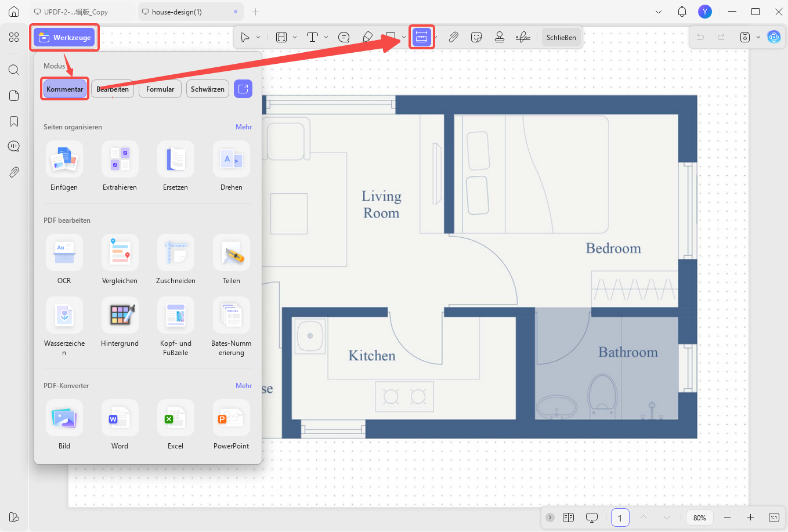
Task: Open the Vergleichen compare tool
Action: (120, 259)
